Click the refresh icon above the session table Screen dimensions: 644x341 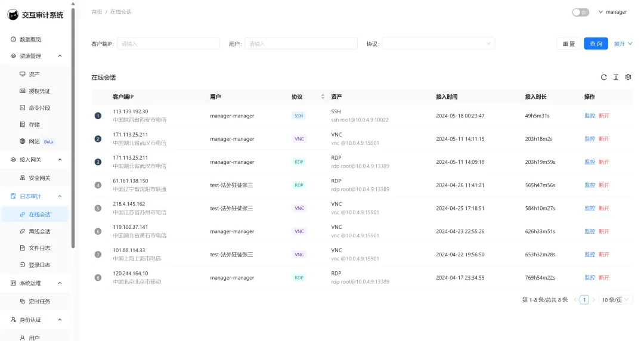(603, 77)
